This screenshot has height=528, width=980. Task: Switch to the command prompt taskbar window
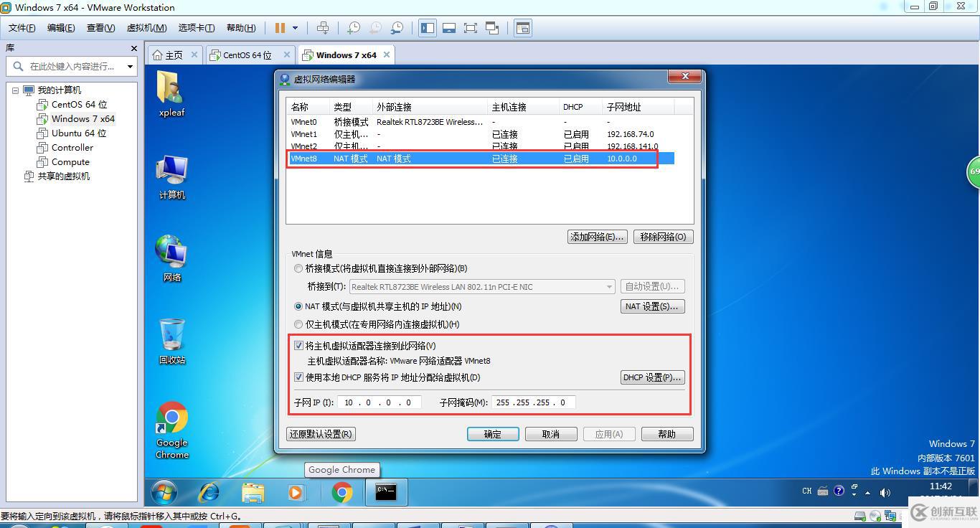click(x=387, y=493)
